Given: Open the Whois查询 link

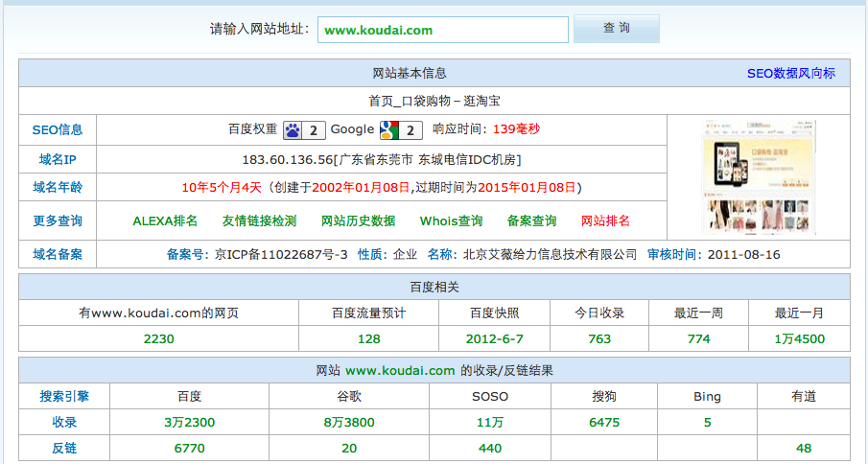Looking at the screenshot, I should coord(451,221).
